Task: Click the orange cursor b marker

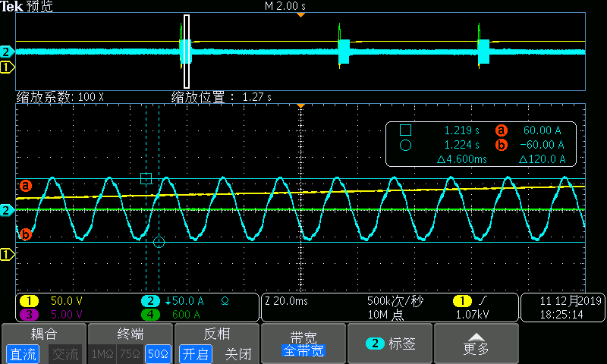Action: pos(25,234)
